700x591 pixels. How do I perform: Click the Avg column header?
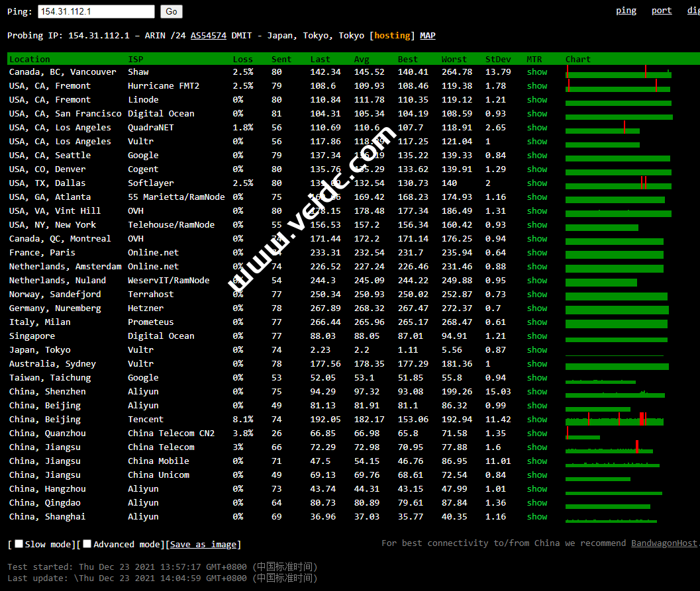click(362, 60)
